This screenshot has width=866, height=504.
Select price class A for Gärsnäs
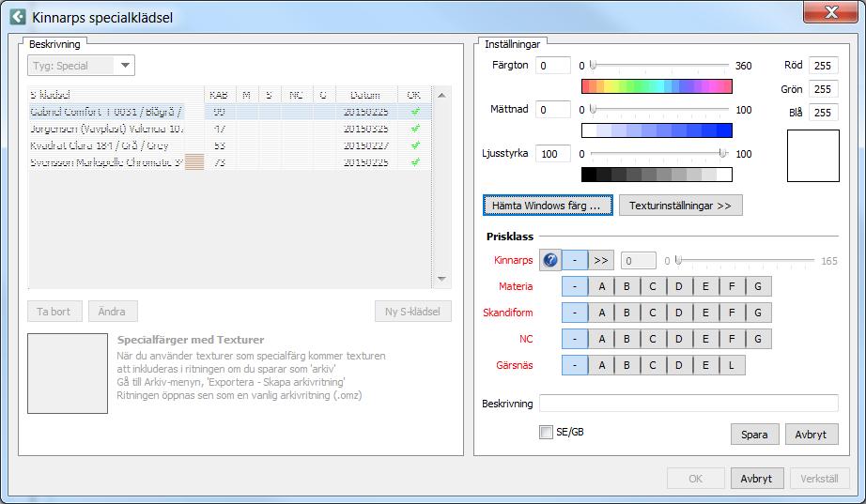(601, 365)
